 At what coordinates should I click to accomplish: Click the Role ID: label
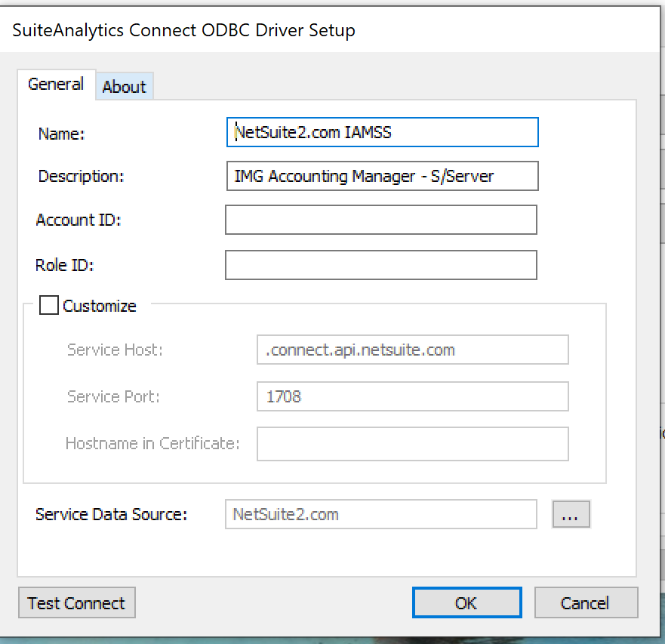64,265
